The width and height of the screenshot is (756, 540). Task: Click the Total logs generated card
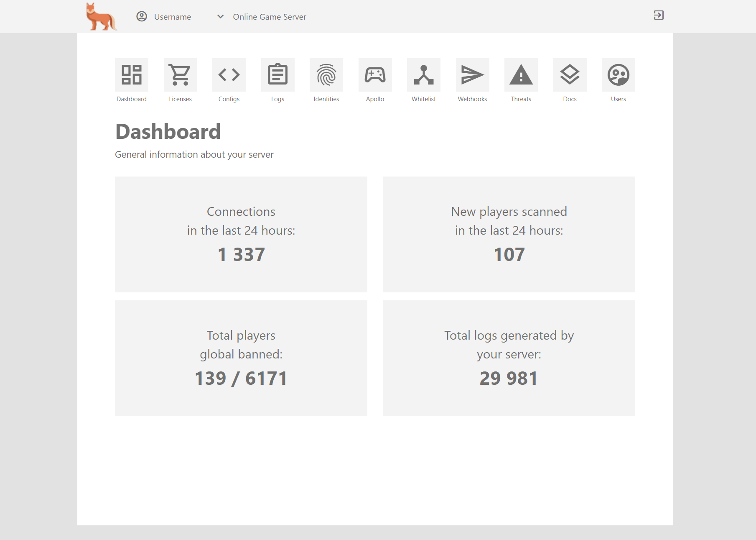click(x=509, y=358)
